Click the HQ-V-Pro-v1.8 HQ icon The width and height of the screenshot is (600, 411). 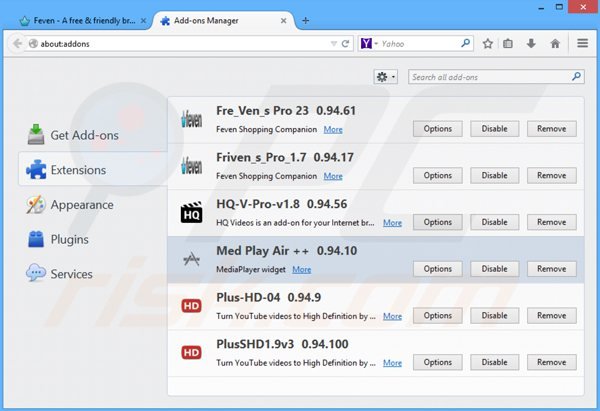pyautogui.click(x=191, y=212)
